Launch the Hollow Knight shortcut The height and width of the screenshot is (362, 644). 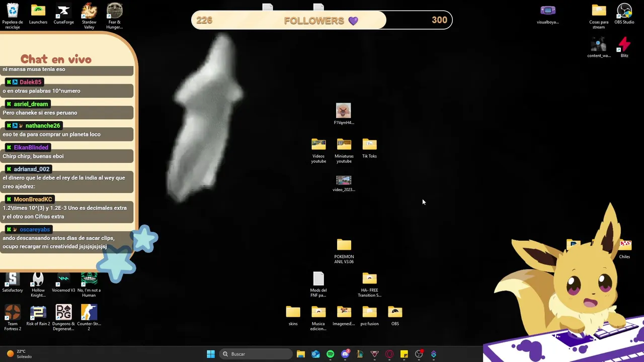(x=38, y=285)
